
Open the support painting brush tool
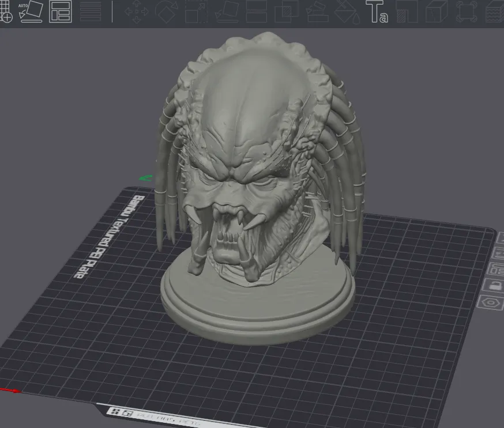pyautogui.click(x=317, y=12)
